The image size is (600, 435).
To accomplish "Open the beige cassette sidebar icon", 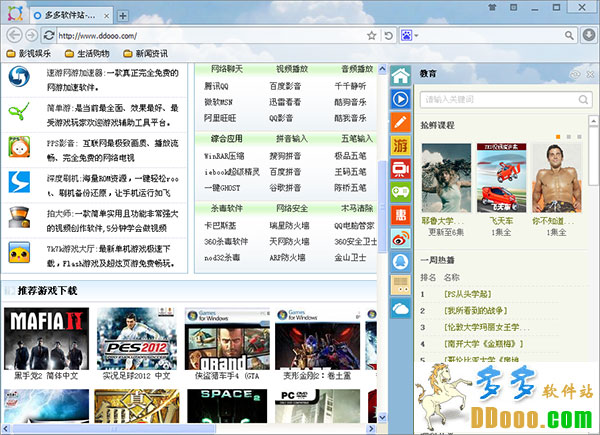I will click(400, 285).
